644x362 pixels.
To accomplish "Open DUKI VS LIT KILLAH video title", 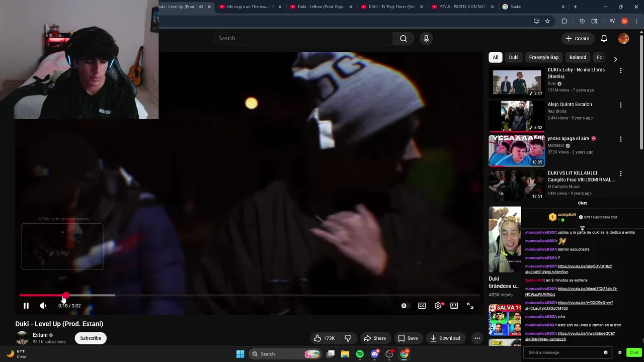I will pos(581,176).
